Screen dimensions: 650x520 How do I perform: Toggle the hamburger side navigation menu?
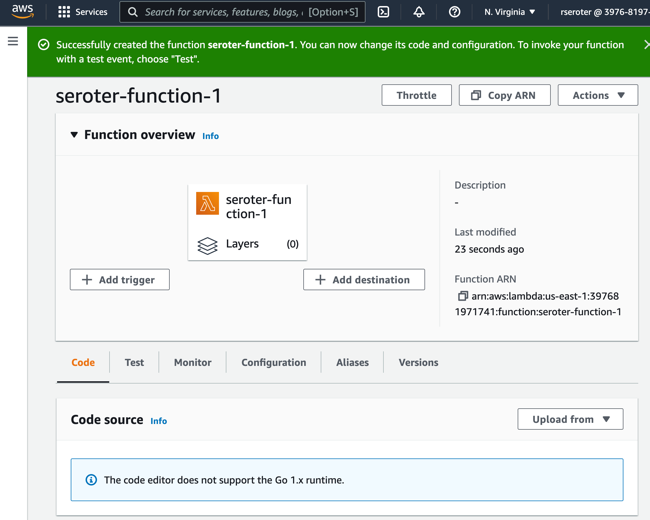pos(13,42)
